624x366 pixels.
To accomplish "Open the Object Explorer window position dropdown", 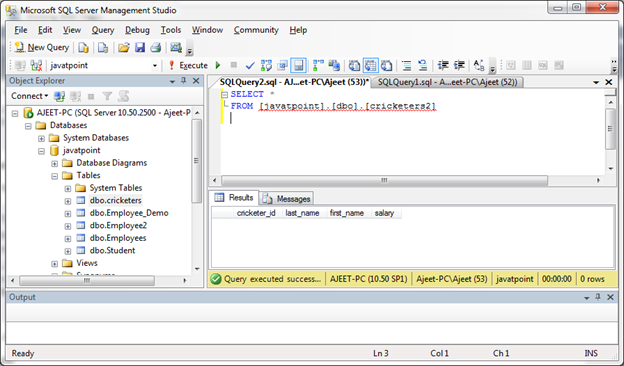I will 172,81.
